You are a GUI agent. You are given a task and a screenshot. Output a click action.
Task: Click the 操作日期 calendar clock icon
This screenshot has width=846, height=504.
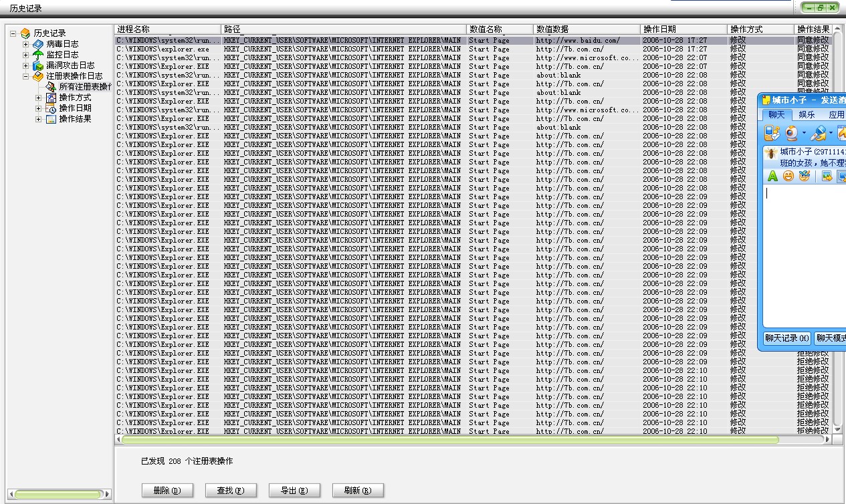tap(51, 108)
